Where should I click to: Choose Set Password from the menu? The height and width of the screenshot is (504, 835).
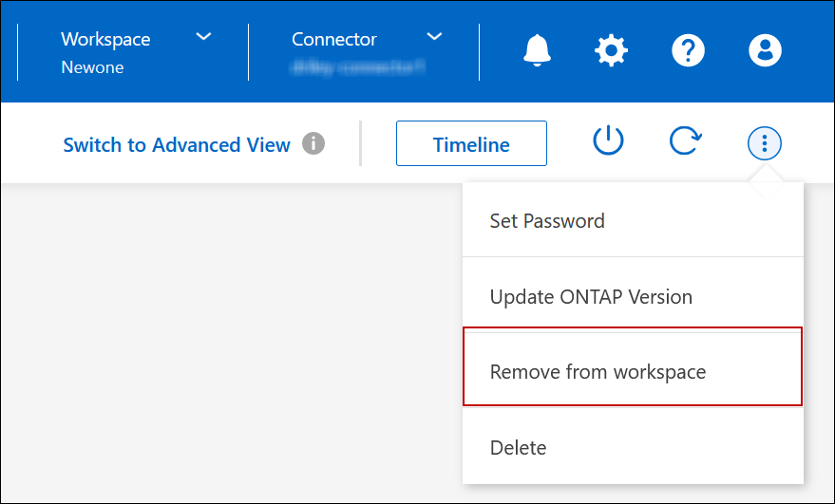(633, 221)
